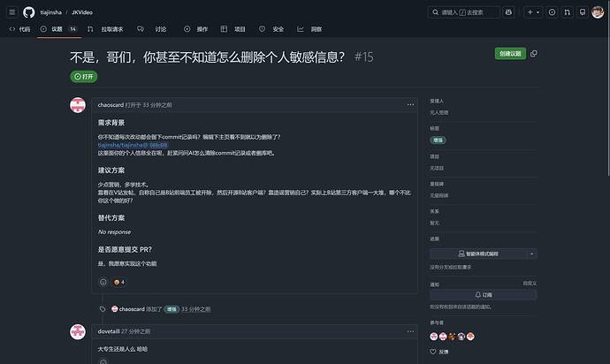Switch to the 代码 code tab
The height and width of the screenshot is (364, 610).
coord(19,29)
